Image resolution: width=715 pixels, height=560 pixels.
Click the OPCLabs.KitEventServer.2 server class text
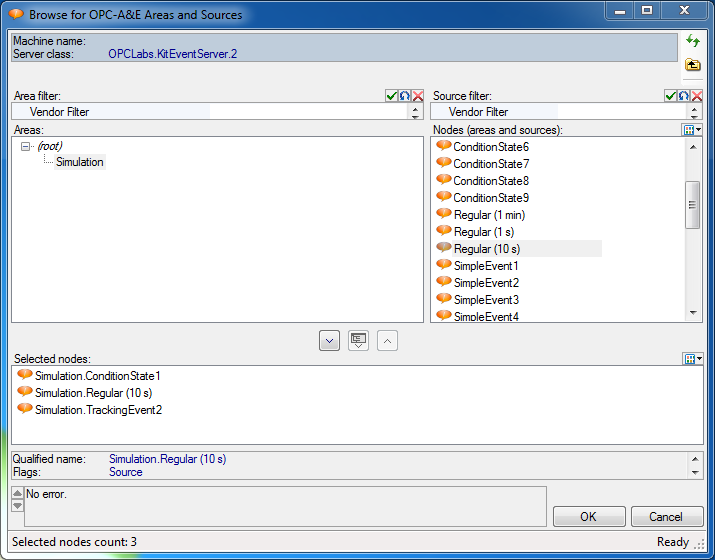(172, 54)
